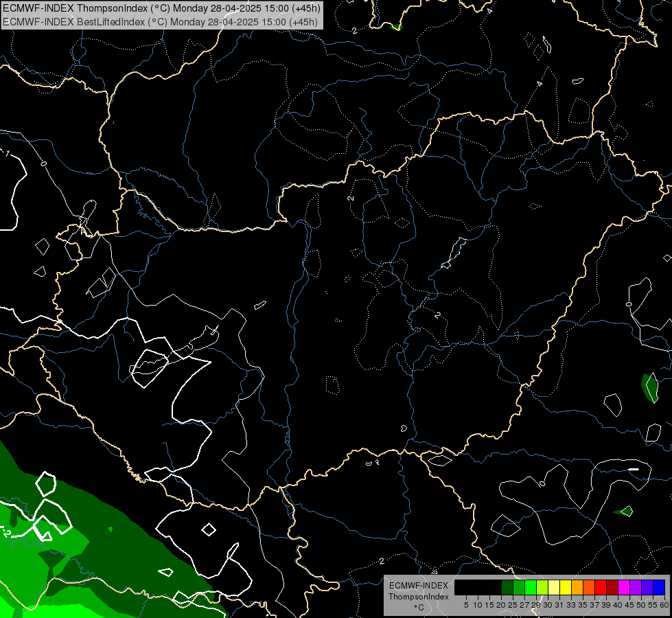
Task: Click legend tick label 10
Action: (x=478, y=605)
